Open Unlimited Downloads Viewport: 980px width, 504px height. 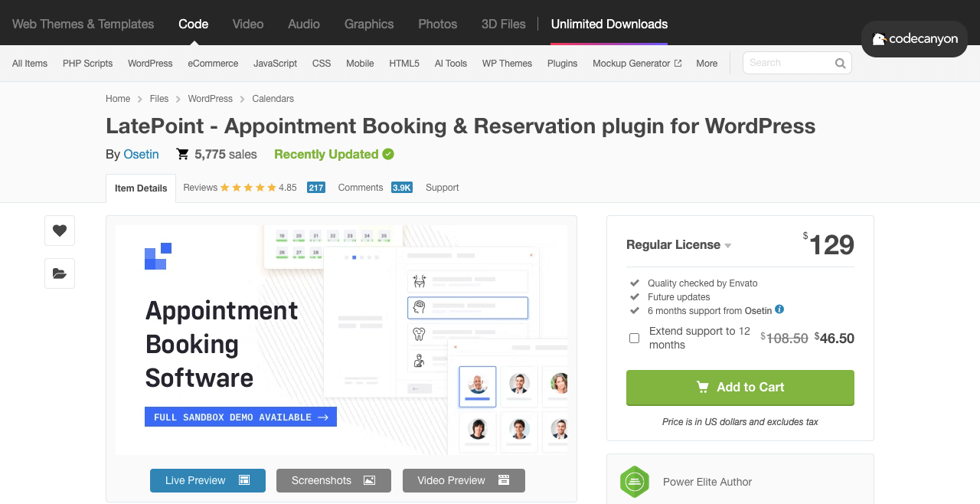tap(609, 24)
